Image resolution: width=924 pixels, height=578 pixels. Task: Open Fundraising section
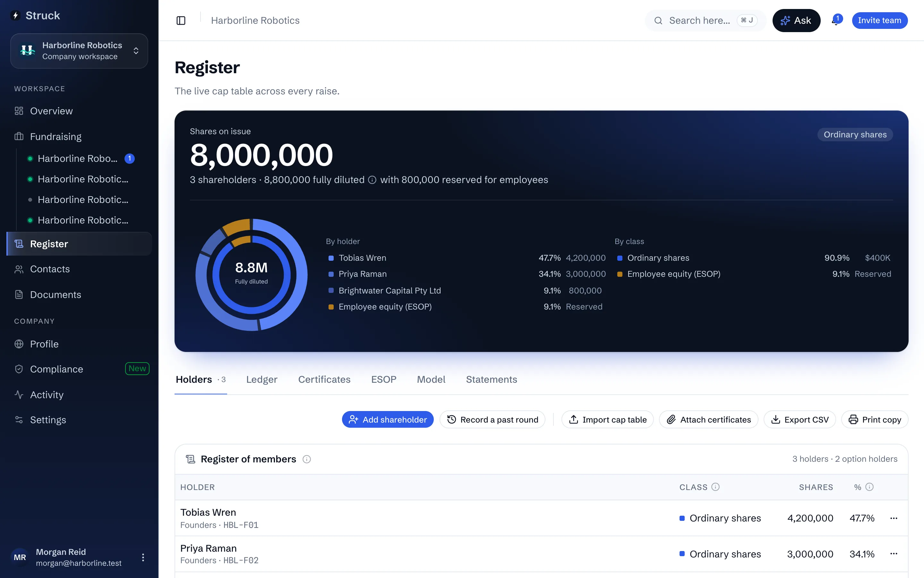(79, 136)
